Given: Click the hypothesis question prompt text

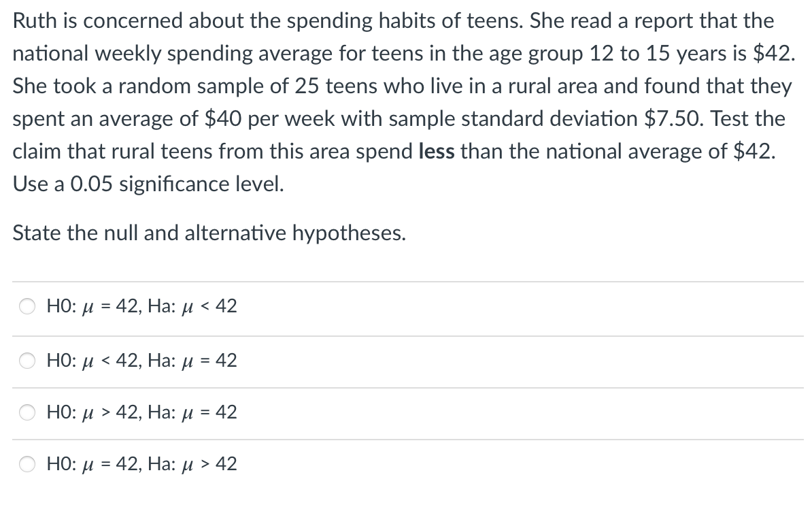Looking at the screenshot, I should tap(208, 232).
